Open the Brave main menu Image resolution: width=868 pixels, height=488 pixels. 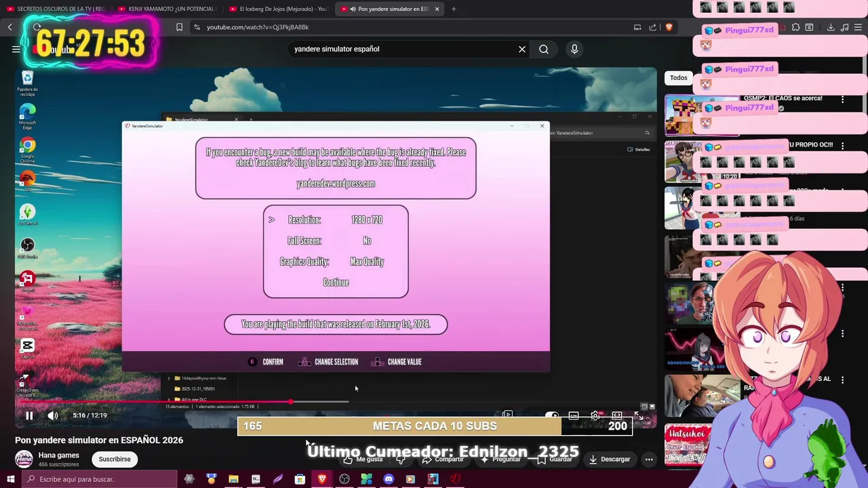859,27
